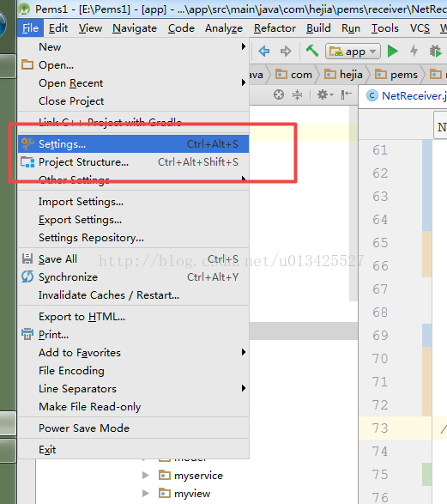Open the Edit menu
The height and width of the screenshot is (504, 447).
pyautogui.click(x=58, y=28)
